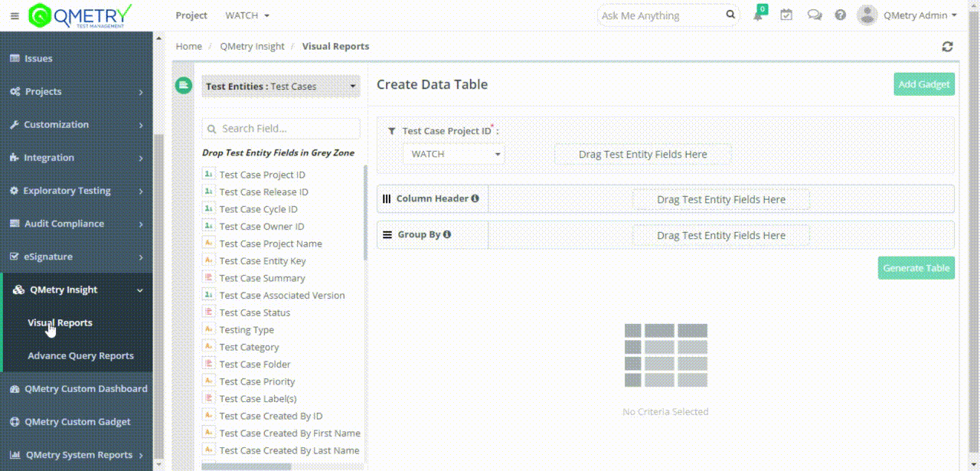Image resolution: width=980 pixels, height=471 pixels.
Task: Click the Test Case Release ID field icon
Action: 208,191
